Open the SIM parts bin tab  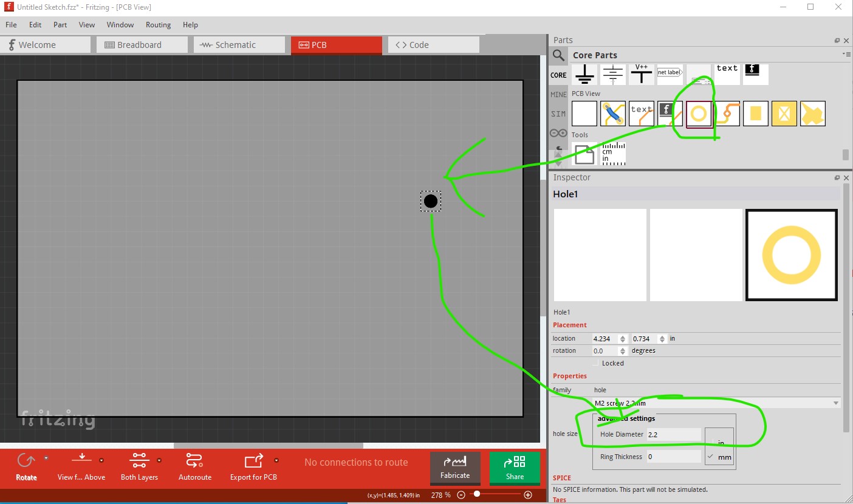coord(558,114)
